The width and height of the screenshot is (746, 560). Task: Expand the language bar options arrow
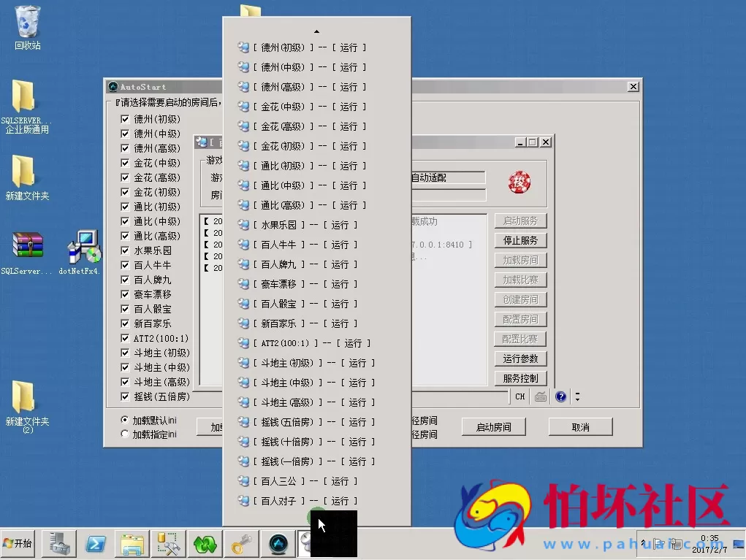[578, 396]
